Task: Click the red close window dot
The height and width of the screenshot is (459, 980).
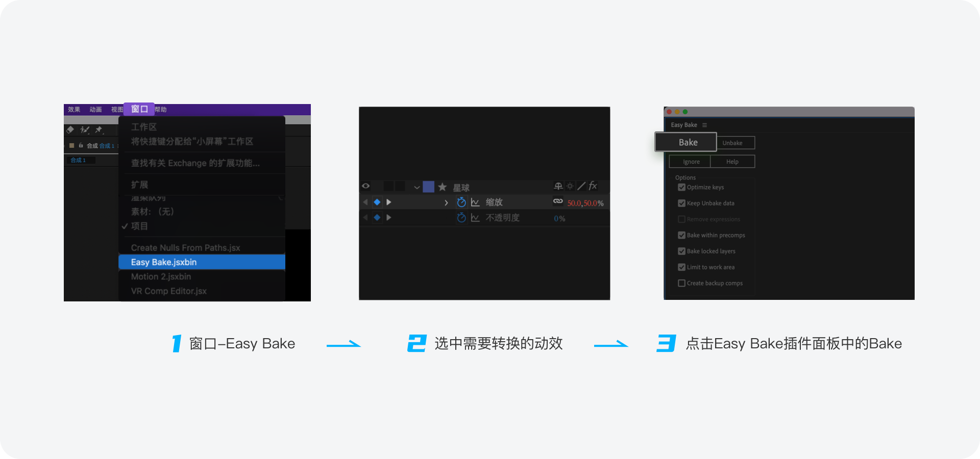Action: 669,112
